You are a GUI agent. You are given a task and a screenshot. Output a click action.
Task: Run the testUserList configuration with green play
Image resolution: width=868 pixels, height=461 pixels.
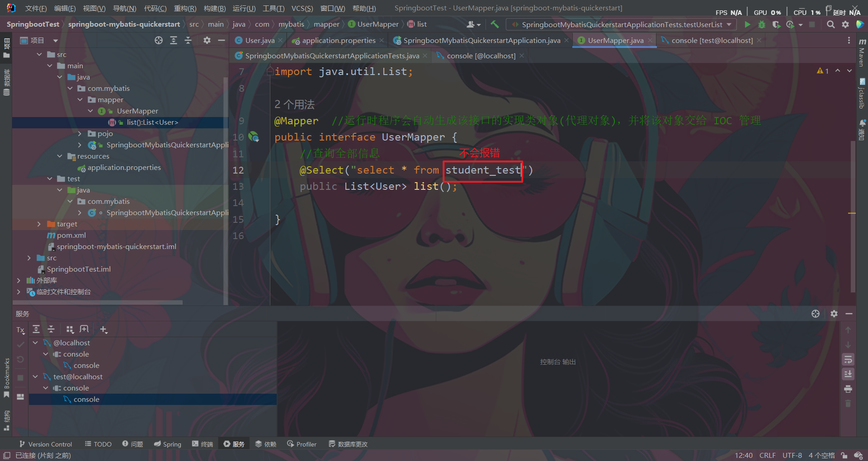pos(747,24)
